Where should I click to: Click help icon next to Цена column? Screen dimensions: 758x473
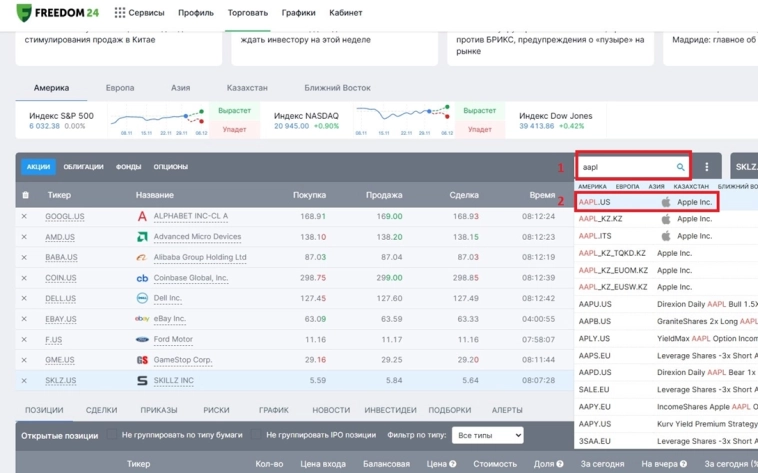pos(452,464)
